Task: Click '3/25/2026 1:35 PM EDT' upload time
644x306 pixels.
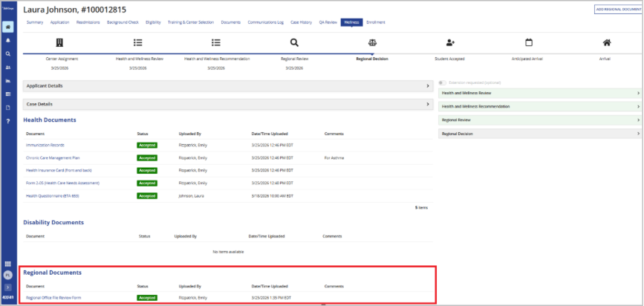Action: click(271, 297)
